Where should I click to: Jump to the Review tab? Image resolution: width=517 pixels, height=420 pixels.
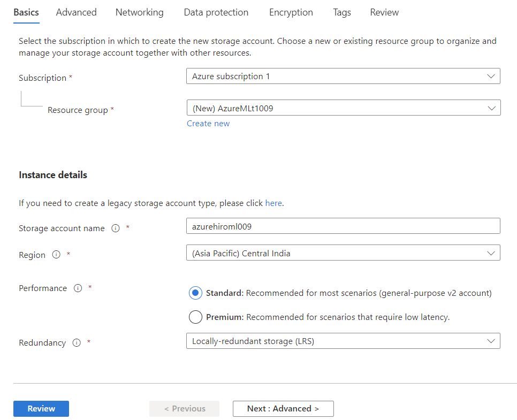click(x=384, y=12)
